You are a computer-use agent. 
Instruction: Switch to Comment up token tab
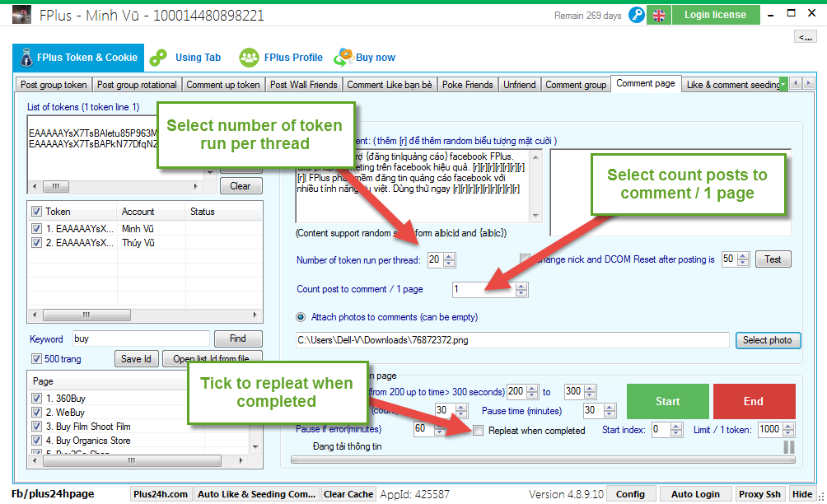click(x=223, y=85)
